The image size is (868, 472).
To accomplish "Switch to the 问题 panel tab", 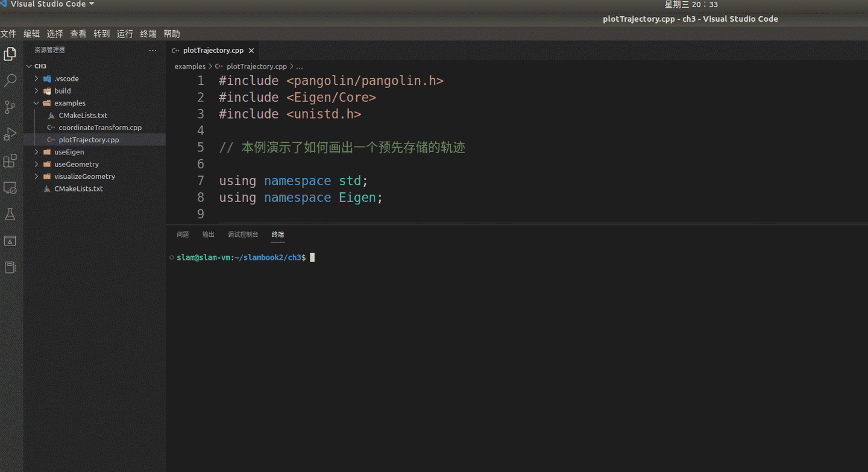I will (x=183, y=234).
